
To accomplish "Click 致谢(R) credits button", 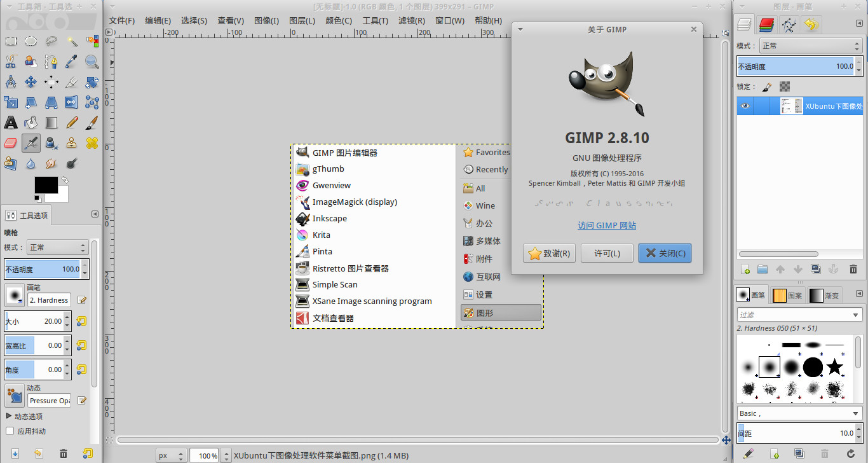I will click(550, 253).
